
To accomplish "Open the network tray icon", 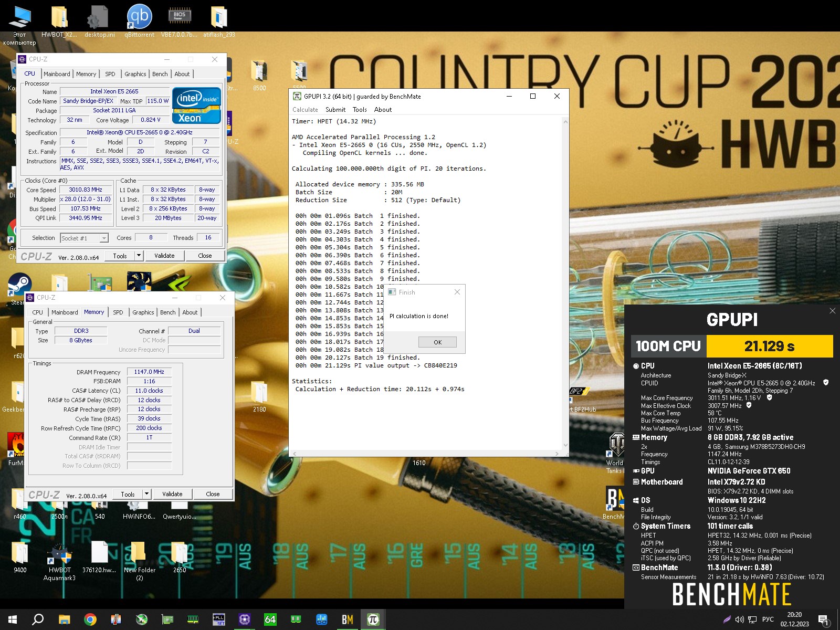I will [752, 619].
